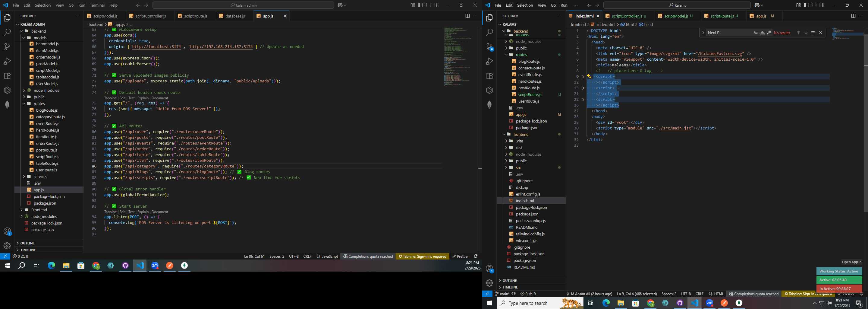Click sparkle code action icon at line 9
This screenshot has height=309, width=868.
(589, 76)
